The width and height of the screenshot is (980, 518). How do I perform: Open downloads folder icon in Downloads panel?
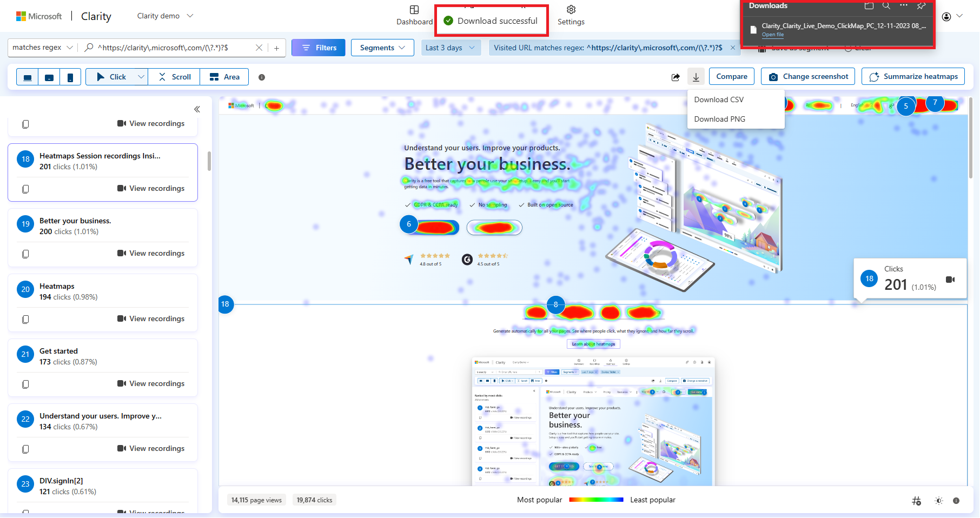(869, 6)
